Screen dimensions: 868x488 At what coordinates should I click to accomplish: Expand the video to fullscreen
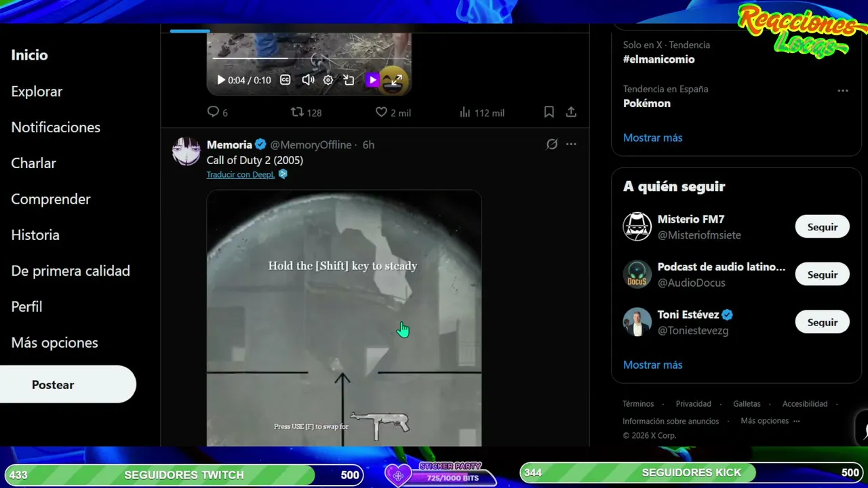pyautogui.click(x=396, y=80)
